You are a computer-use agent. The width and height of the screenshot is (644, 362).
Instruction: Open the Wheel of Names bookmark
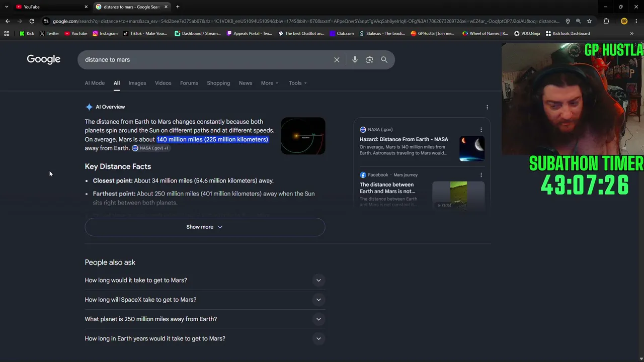point(485,34)
